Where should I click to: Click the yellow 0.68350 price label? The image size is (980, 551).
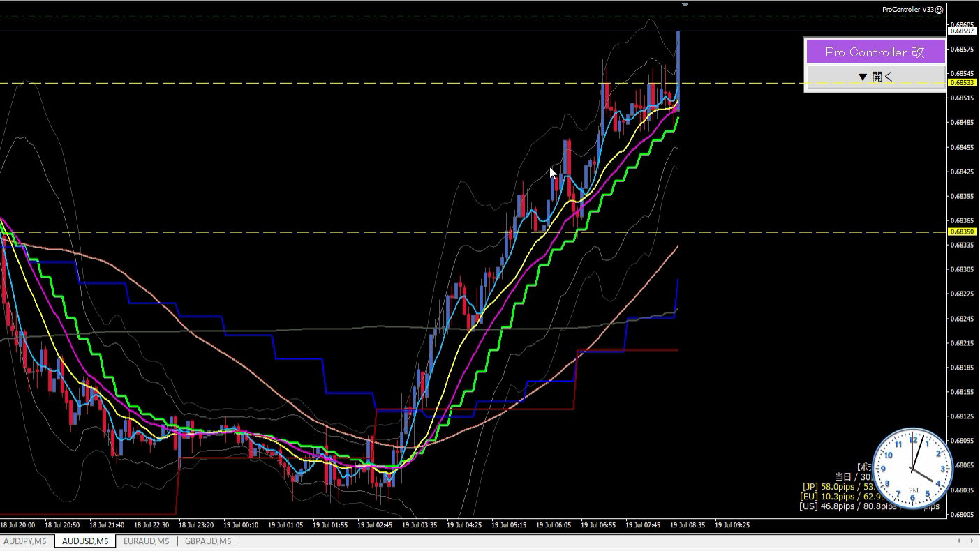962,232
